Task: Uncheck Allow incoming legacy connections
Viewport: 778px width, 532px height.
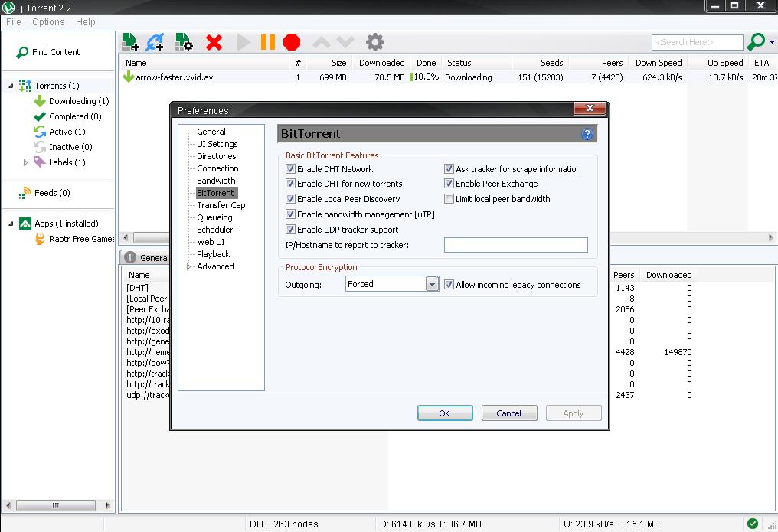Action: coord(449,285)
